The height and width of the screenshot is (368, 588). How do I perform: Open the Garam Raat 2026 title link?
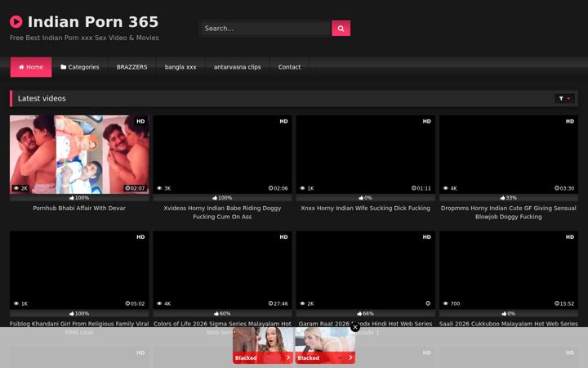[x=366, y=324]
